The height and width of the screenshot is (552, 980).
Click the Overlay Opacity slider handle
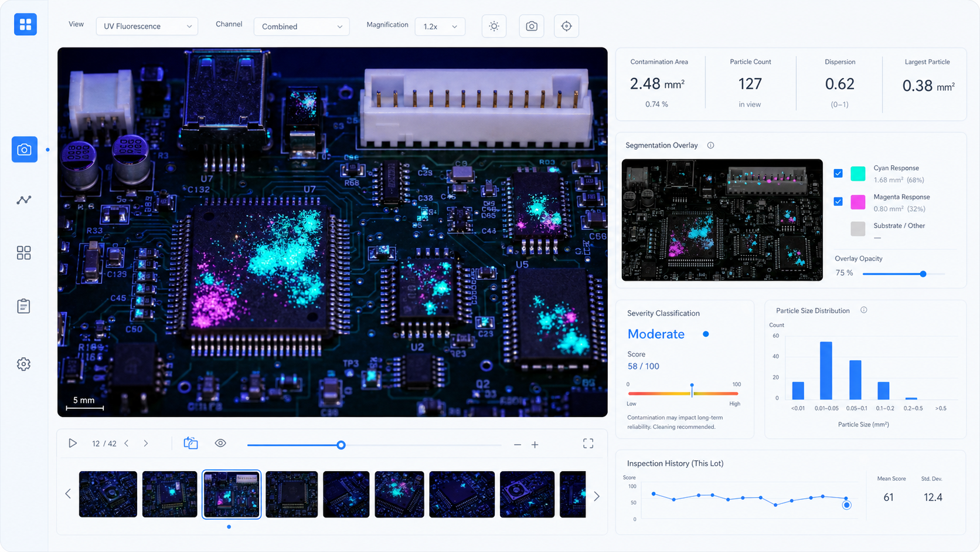[x=923, y=274]
